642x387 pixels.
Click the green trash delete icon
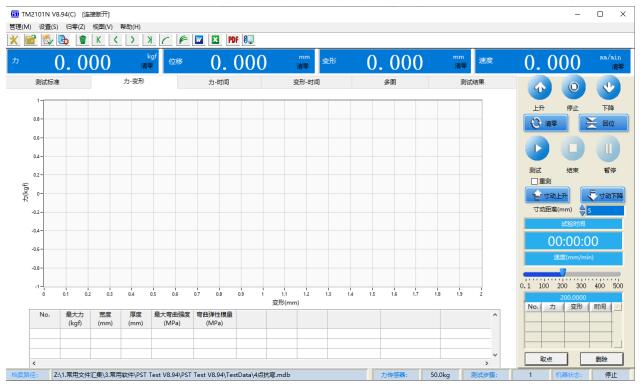click(83, 40)
